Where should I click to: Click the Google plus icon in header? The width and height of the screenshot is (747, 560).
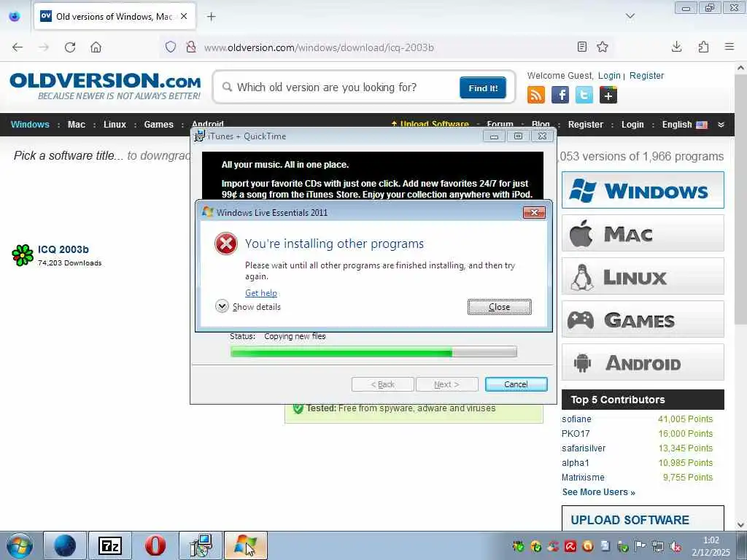tap(608, 95)
